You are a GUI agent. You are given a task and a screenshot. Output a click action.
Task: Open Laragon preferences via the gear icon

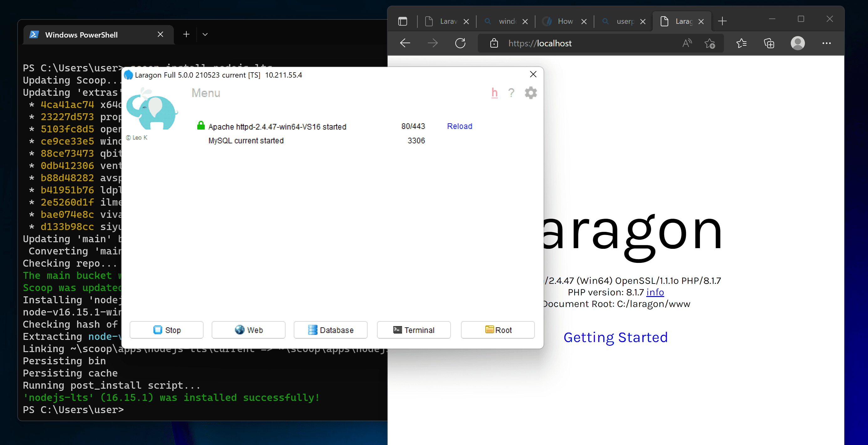[530, 93]
